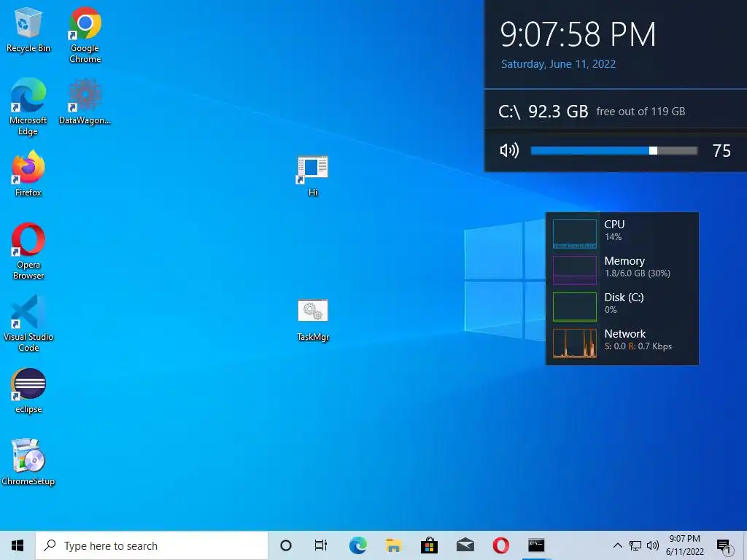This screenshot has width=747, height=560.
Task: Launch Microsoft Edge from taskbar
Action: tap(357, 545)
